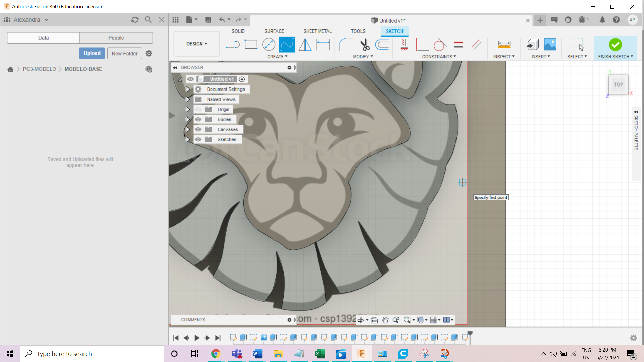Image resolution: width=644 pixels, height=362 pixels.
Task: Click the Upload button
Action: [92, 53]
